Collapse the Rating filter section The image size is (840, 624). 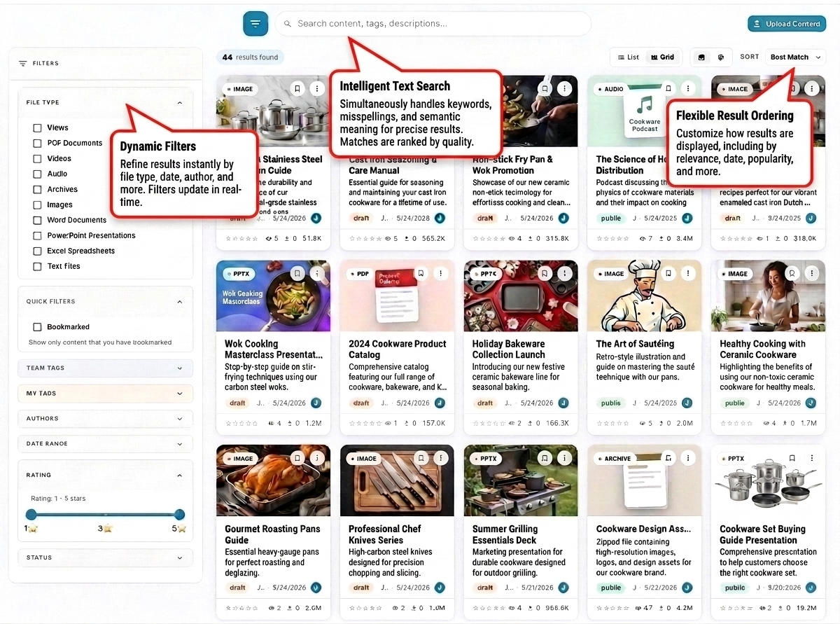[180, 476]
